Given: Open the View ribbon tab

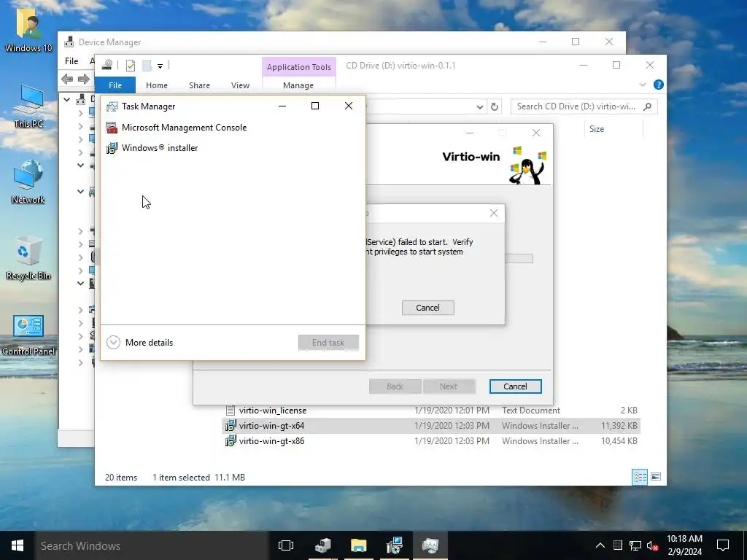Looking at the screenshot, I should coord(240,85).
